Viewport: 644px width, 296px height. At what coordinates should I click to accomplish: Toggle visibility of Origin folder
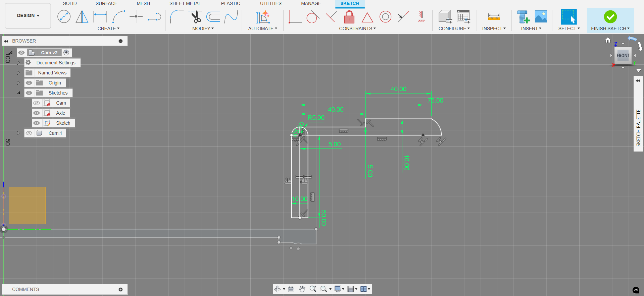pyautogui.click(x=29, y=83)
